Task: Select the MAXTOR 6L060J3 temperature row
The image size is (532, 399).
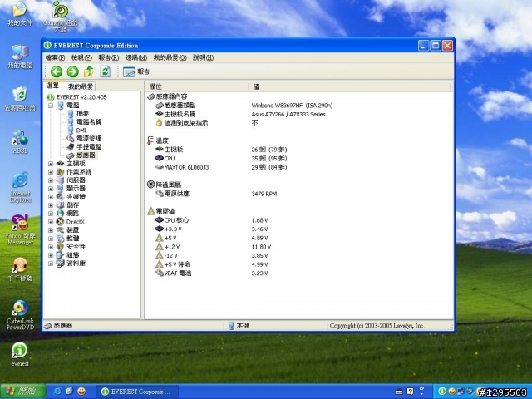Action: (299, 167)
